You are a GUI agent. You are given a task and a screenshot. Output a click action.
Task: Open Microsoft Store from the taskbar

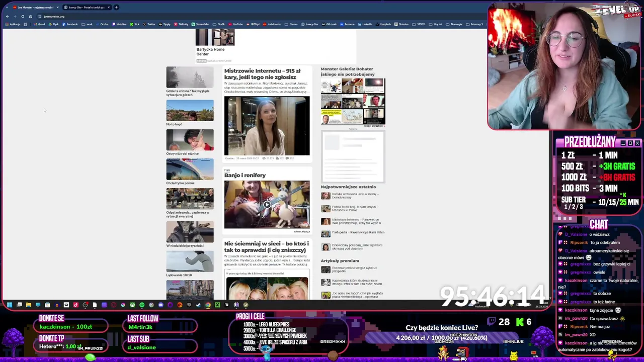pyautogui.click(x=47, y=305)
